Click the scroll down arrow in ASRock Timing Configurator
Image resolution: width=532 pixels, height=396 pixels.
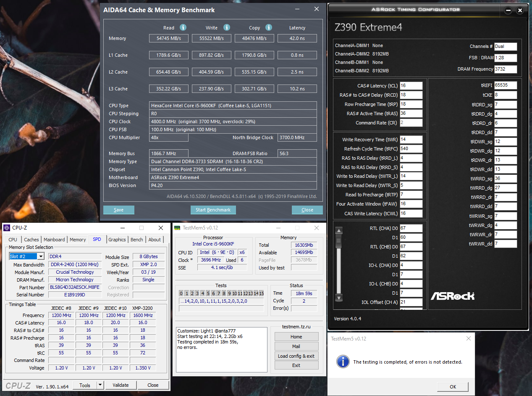(x=339, y=298)
